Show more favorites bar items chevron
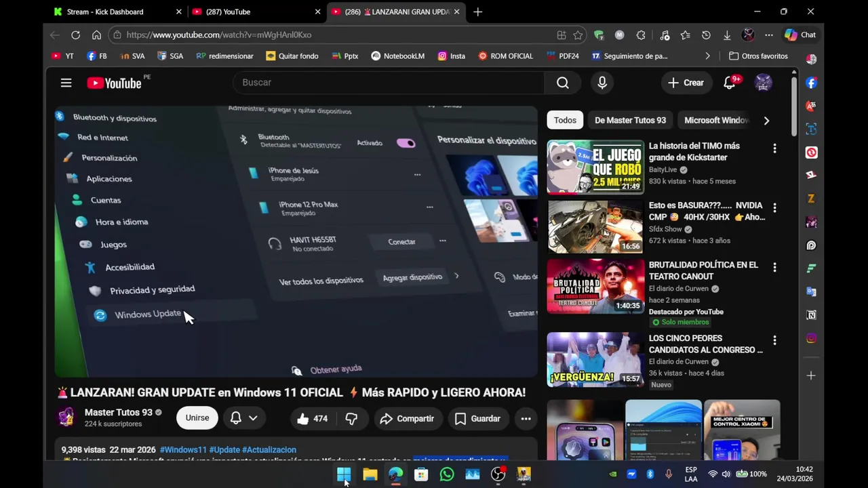 707,56
